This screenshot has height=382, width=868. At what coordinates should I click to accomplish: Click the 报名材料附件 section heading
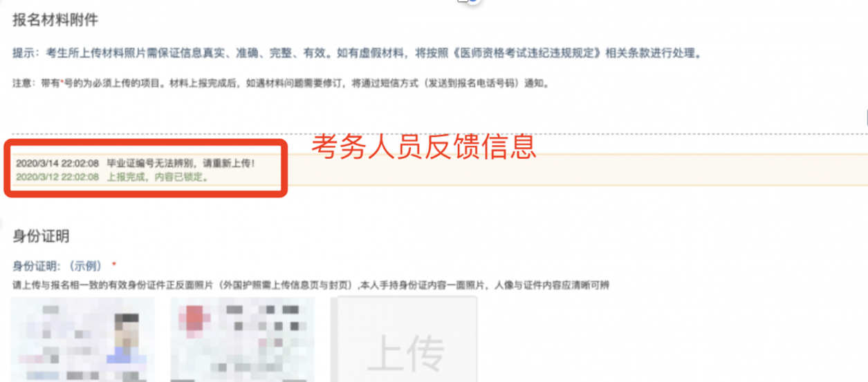(55, 20)
